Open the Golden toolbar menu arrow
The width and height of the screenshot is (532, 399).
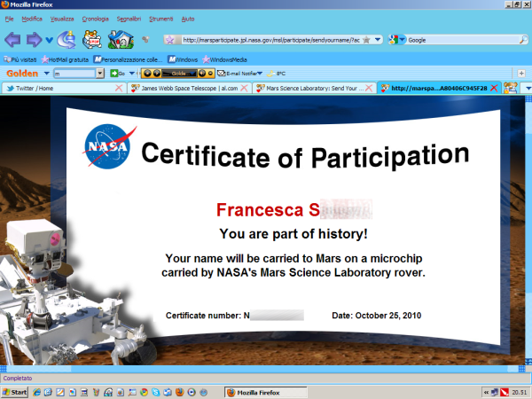tap(46, 74)
